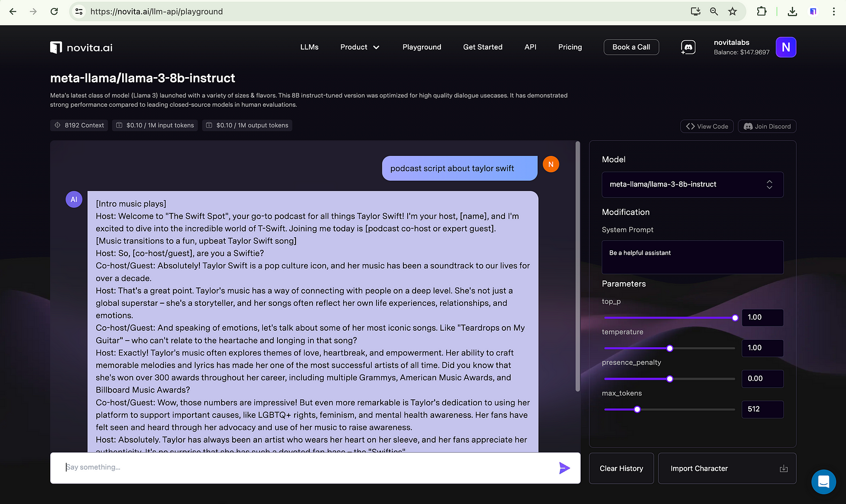The image size is (846, 504).
Task: Click the browser address bar URL
Action: click(157, 12)
